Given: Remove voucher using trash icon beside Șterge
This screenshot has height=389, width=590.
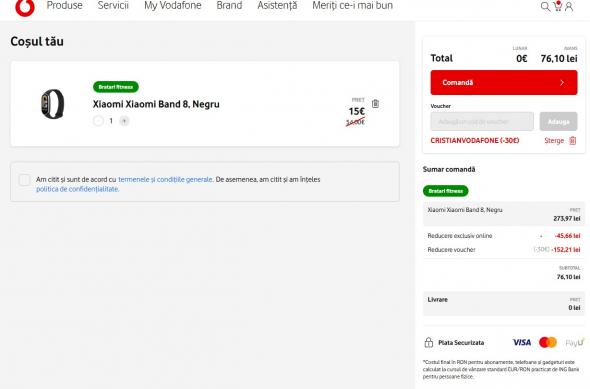Looking at the screenshot, I should click(x=572, y=141).
